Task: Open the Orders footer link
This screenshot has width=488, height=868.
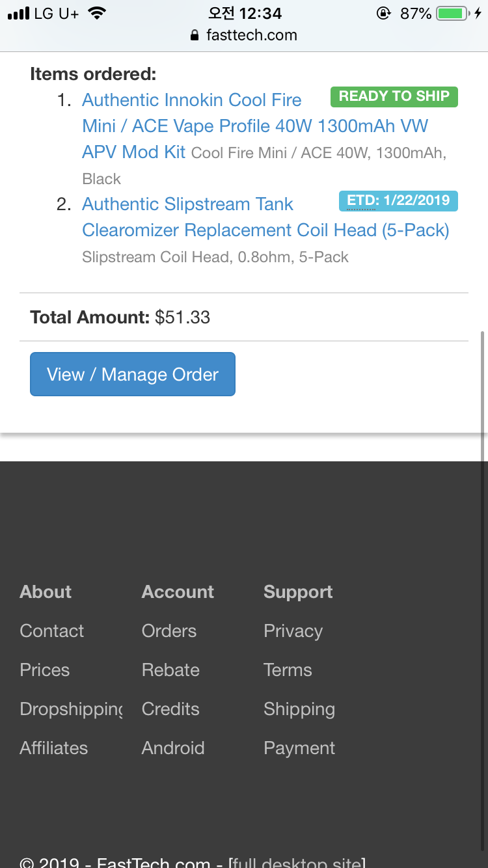Action: pos(169,631)
